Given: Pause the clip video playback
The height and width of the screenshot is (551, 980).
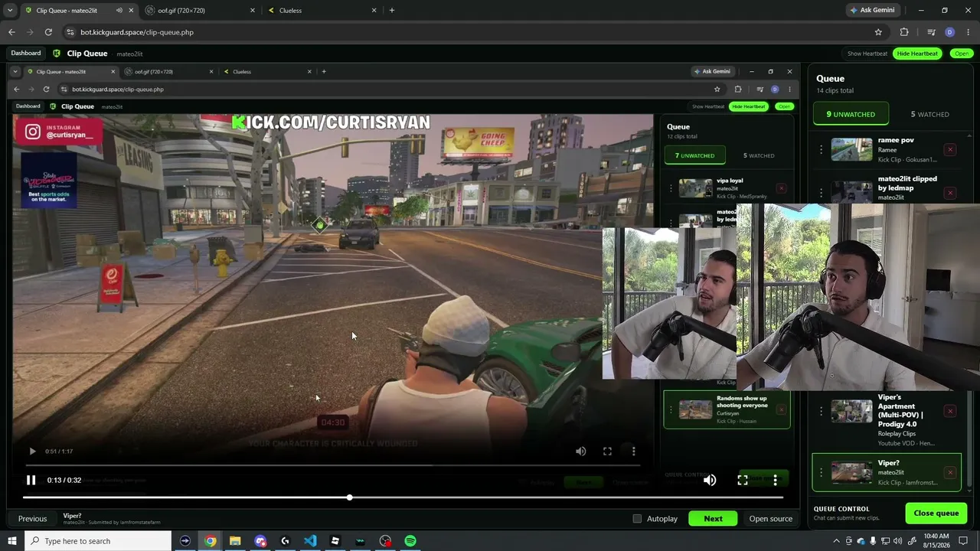Looking at the screenshot, I should tap(31, 481).
